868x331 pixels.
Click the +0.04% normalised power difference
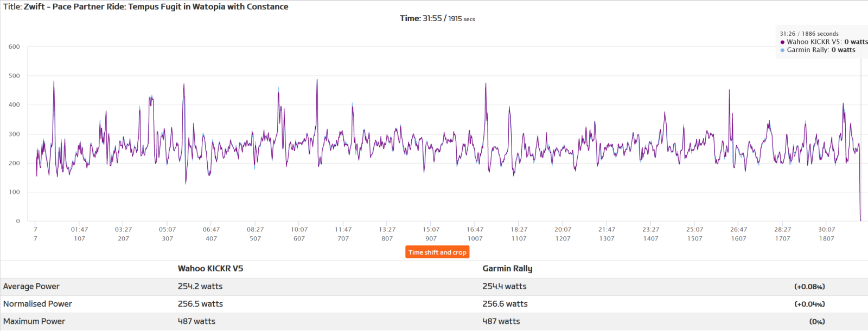point(809,304)
